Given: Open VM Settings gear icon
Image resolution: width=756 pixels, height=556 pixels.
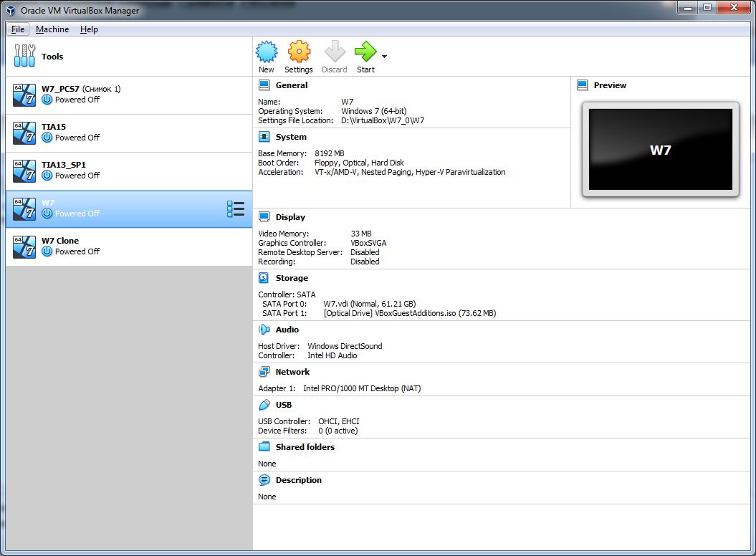Looking at the screenshot, I should point(299,52).
